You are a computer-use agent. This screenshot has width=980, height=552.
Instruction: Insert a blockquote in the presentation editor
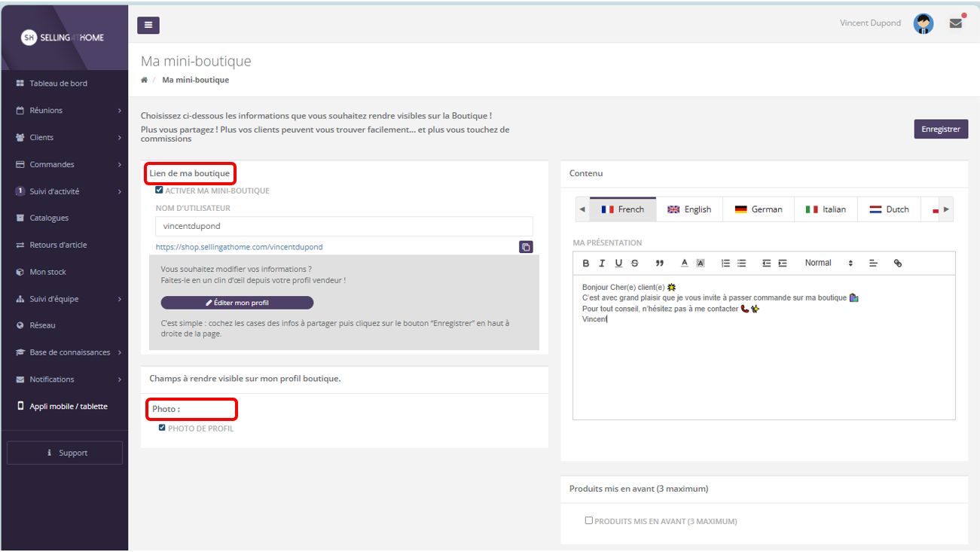tap(660, 264)
